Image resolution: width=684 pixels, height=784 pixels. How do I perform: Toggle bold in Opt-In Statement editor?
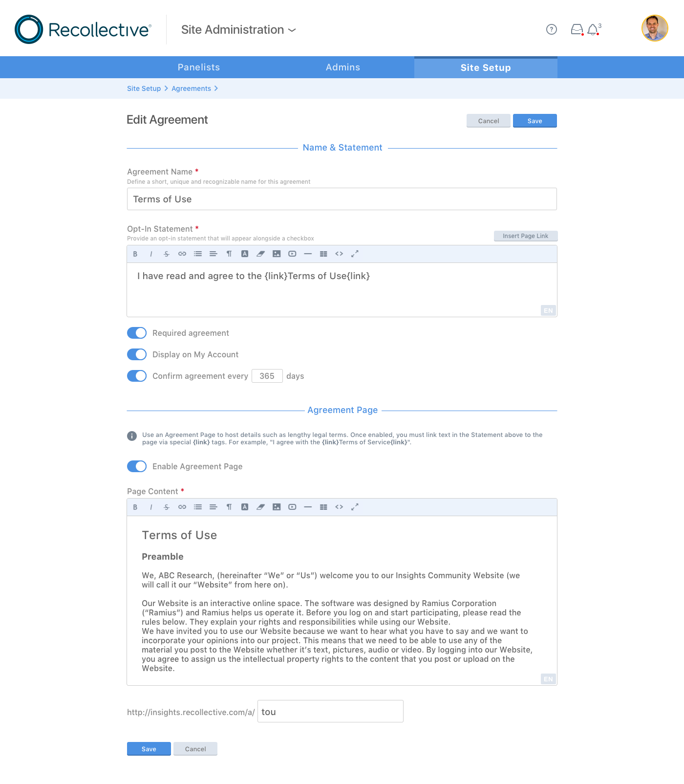click(x=135, y=254)
